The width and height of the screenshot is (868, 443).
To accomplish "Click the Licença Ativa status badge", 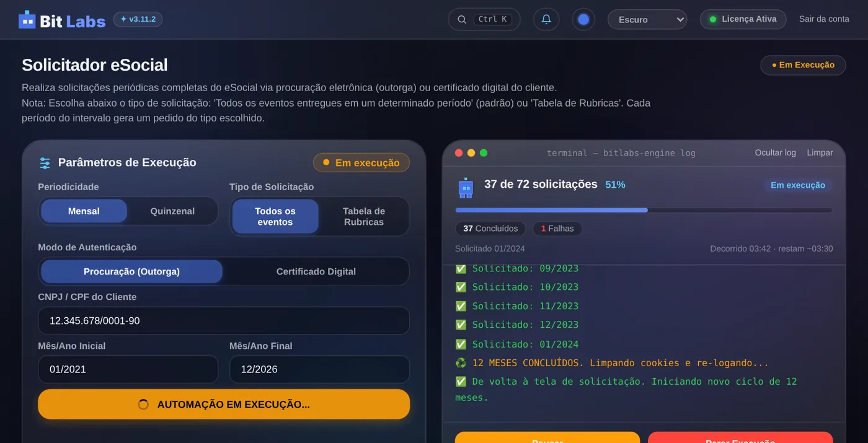I will pos(743,19).
